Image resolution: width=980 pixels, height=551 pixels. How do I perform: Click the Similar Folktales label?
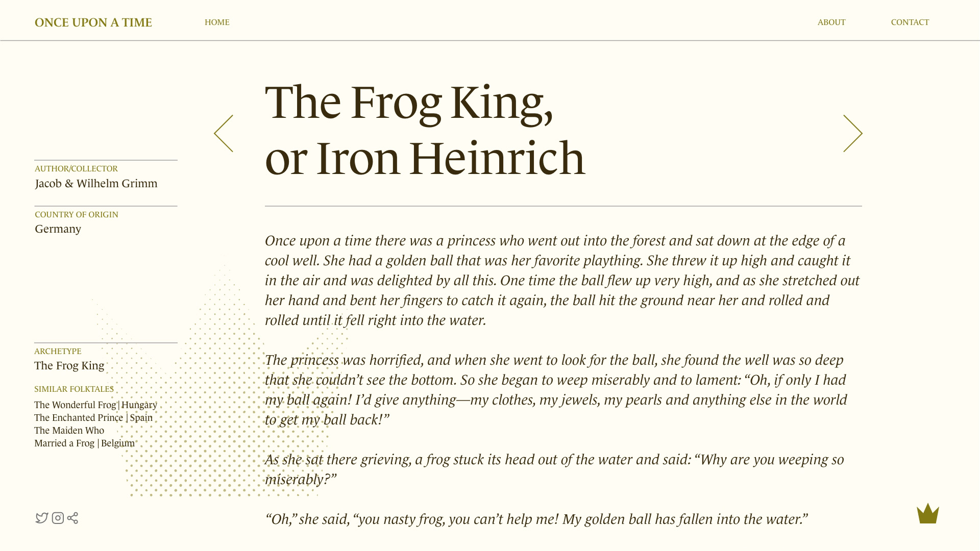(x=74, y=389)
